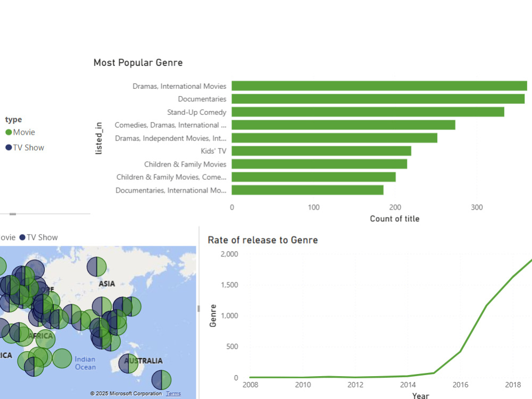Click the map bubble north of the ASIA label
The width and height of the screenshot is (532, 399).
(97, 267)
